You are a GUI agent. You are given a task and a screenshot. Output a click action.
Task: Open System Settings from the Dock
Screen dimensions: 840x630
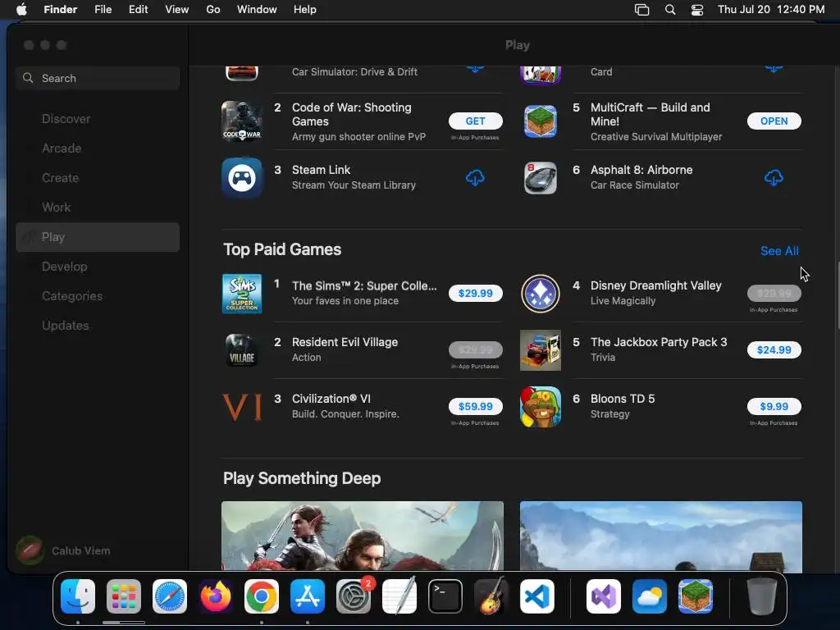[354, 596]
